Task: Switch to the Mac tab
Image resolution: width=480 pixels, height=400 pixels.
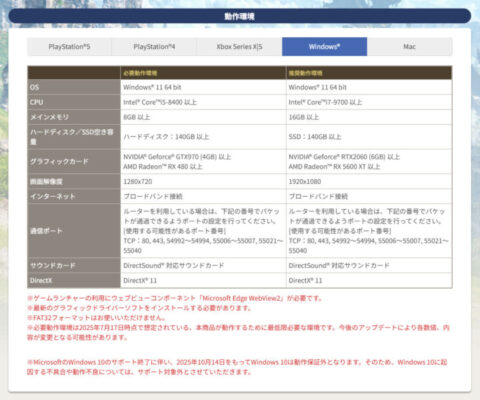Action: click(410, 47)
